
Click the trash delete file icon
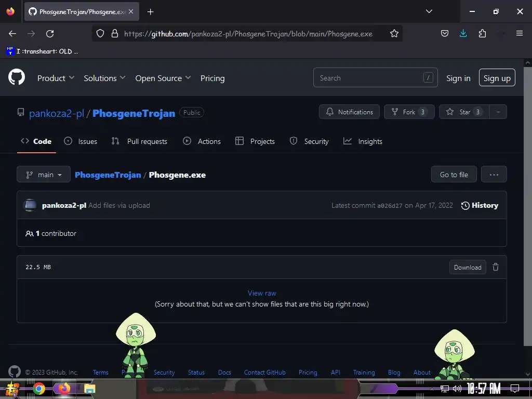(495, 267)
